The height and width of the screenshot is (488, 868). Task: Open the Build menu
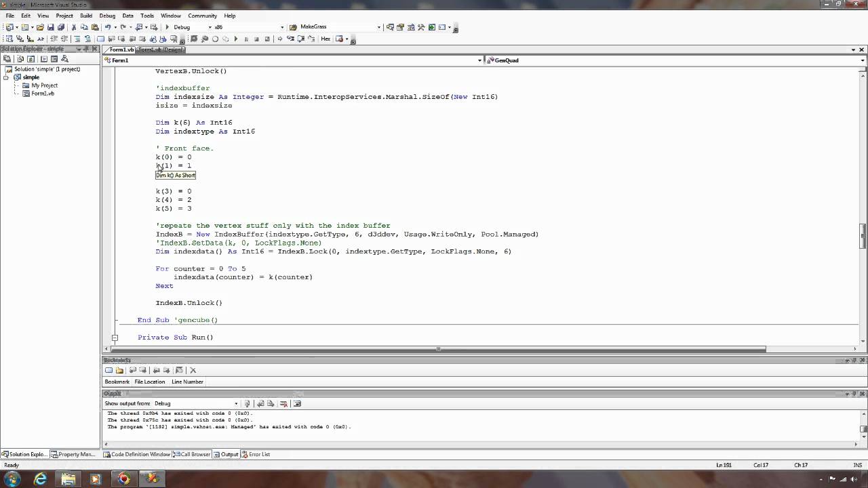[x=86, y=16]
